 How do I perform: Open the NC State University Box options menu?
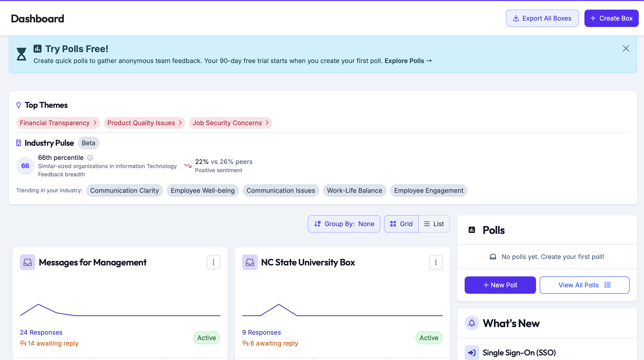436,262
